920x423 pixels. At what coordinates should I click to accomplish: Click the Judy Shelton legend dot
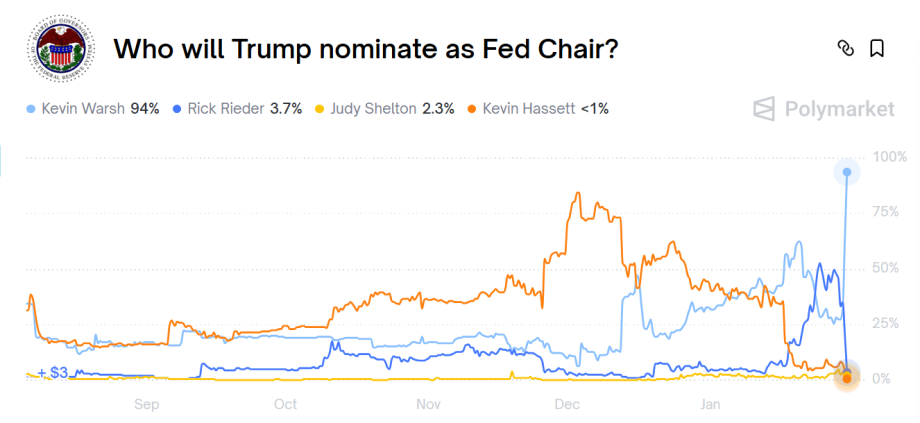(x=320, y=108)
